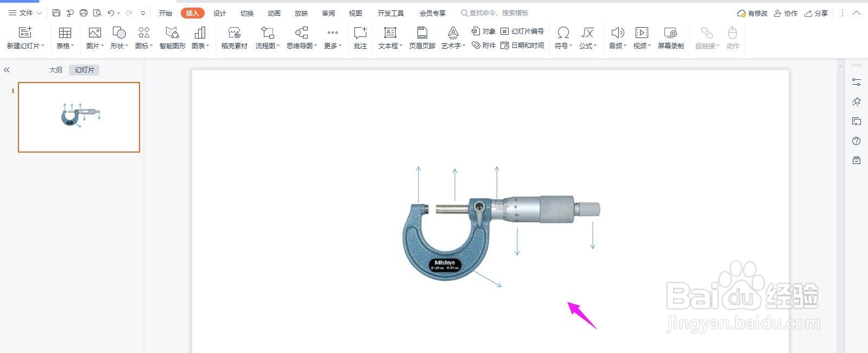Click the vertical scrollbar up arrow
The height and width of the screenshot is (353, 868).
pyautogui.click(x=840, y=66)
